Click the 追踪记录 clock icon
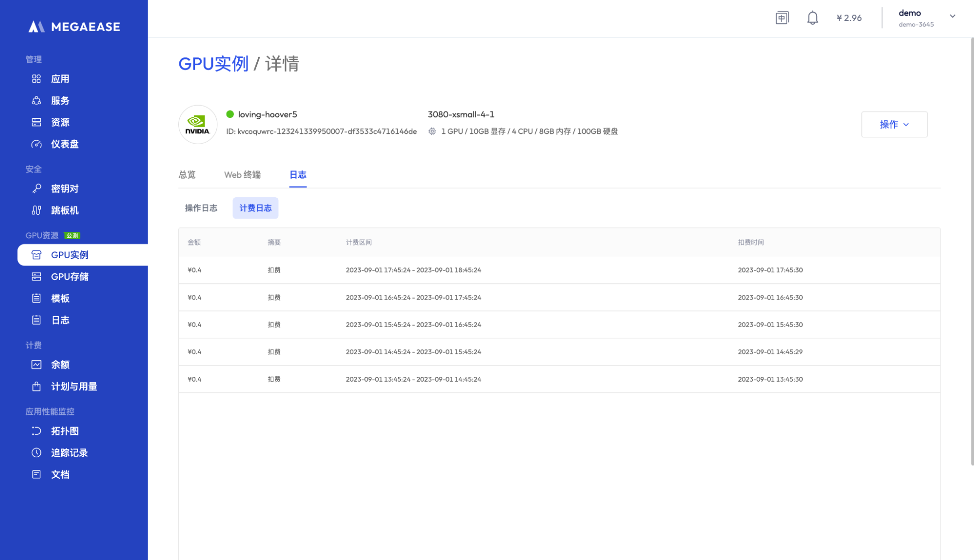974x560 pixels. (37, 453)
